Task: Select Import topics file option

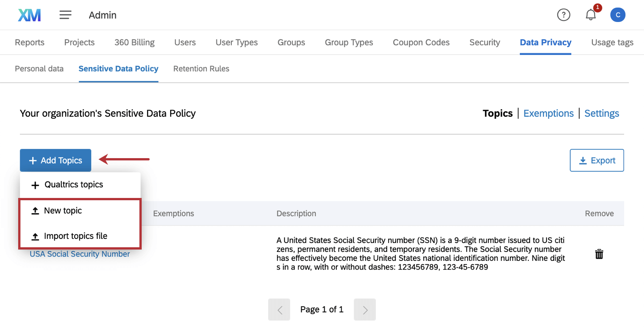Action: 75,236
